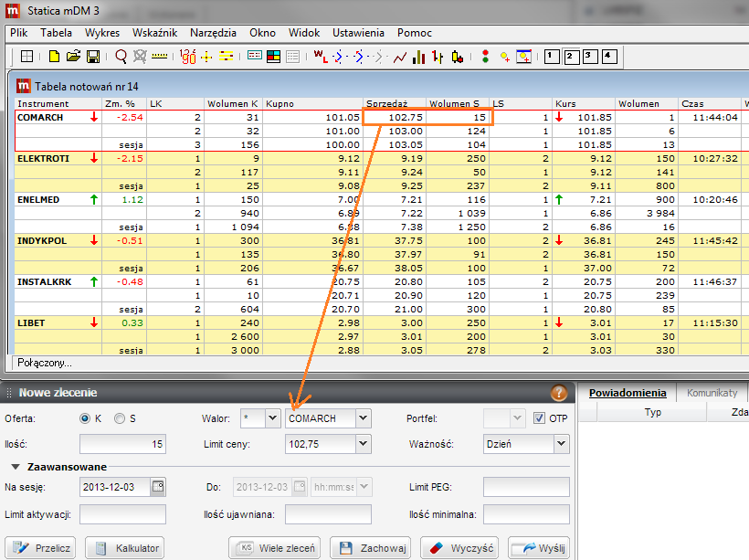Click the Ilość quantity input field
The height and width of the screenshot is (560, 749).
pos(122,444)
